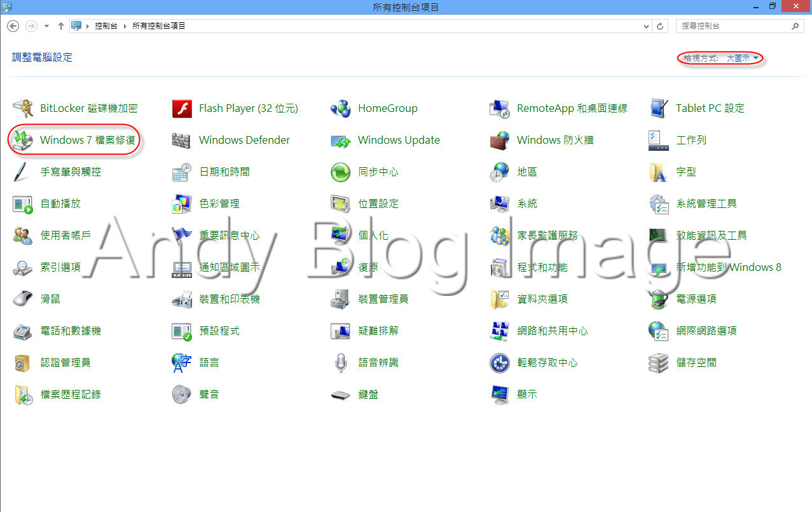Open the 裝置管理員 icon
The width and height of the screenshot is (812, 512).
point(341,299)
